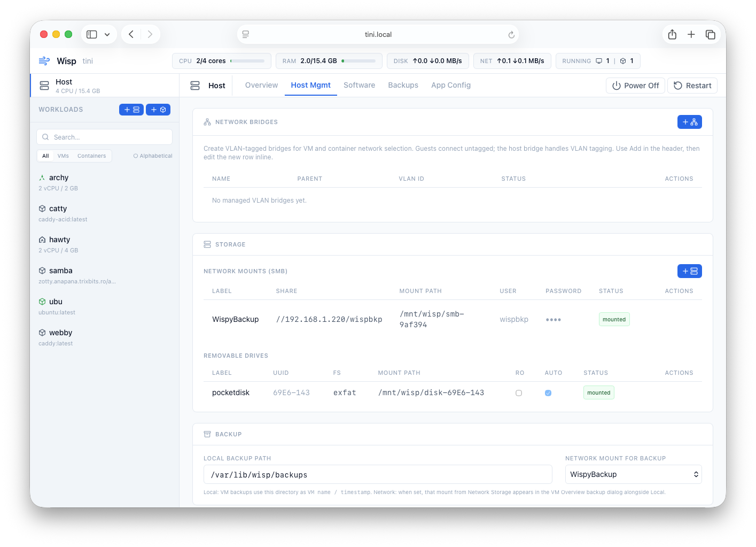The image size is (756, 547).
Task: Open the hawty VM workload
Action: pyautogui.click(x=105, y=244)
